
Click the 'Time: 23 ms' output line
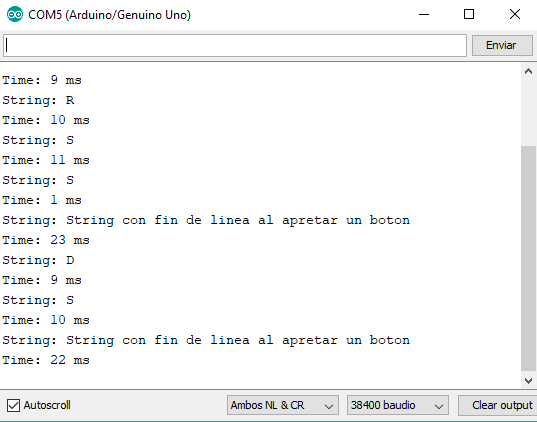tap(46, 240)
